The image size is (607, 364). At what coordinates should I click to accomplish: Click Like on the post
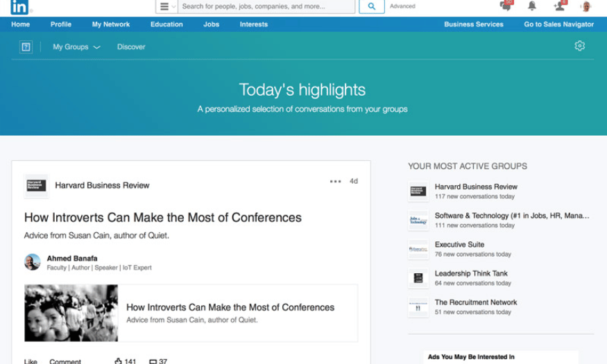pos(31,361)
